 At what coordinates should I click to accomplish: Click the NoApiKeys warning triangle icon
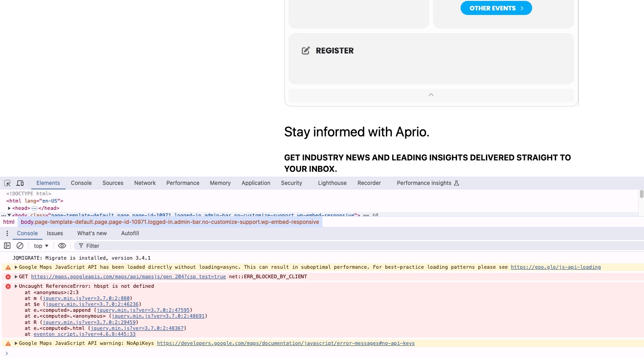(8, 343)
